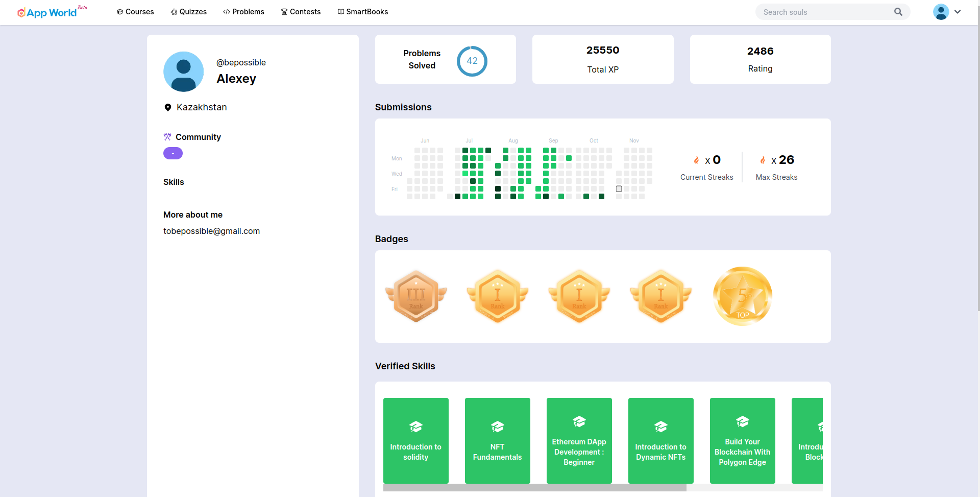Click the Current Streaks flame icon
Screen dimensions: 980x497
[x=696, y=160]
